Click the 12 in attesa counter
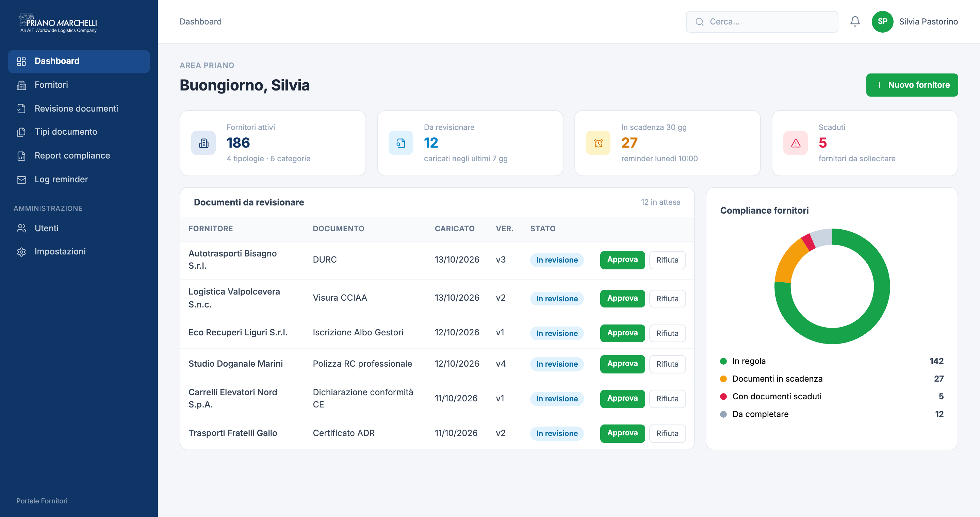Viewport: 980px width, 517px height. point(660,202)
